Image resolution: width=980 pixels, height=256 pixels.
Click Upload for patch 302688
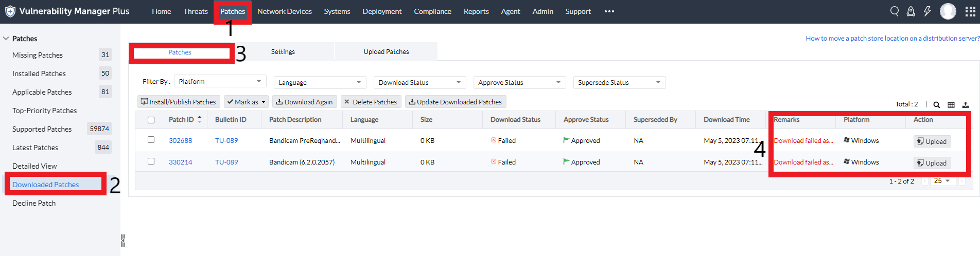932,141
